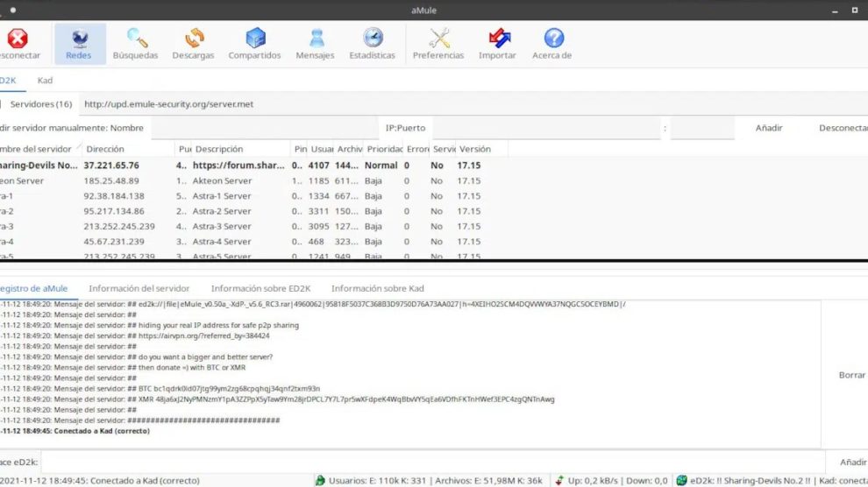Click the port field after the colon
The height and width of the screenshot is (487, 868).
(702, 128)
